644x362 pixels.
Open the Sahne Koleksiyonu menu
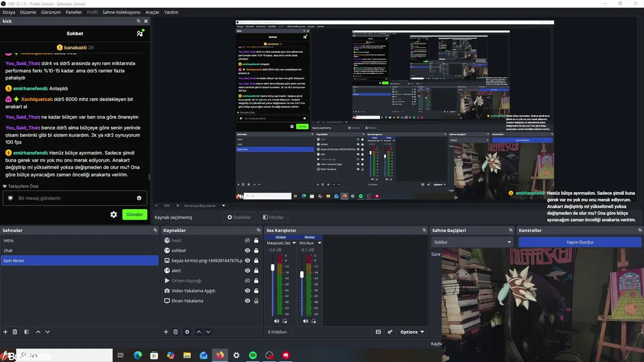click(x=121, y=12)
